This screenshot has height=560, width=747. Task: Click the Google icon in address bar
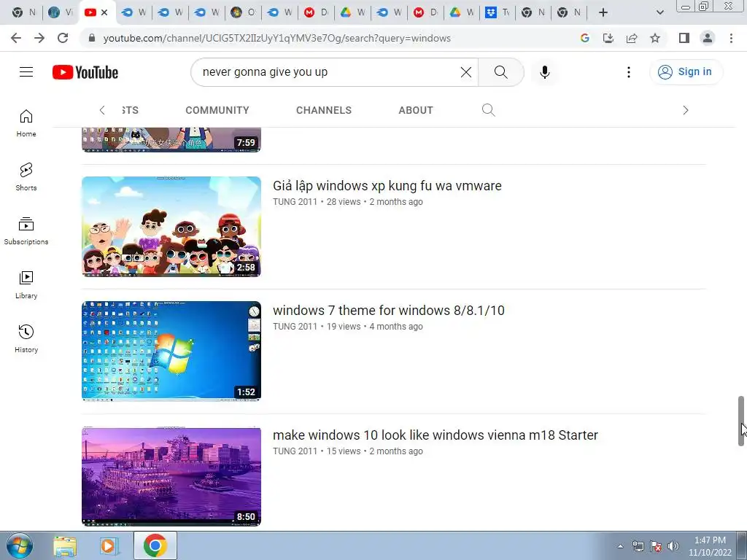tap(585, 38)
